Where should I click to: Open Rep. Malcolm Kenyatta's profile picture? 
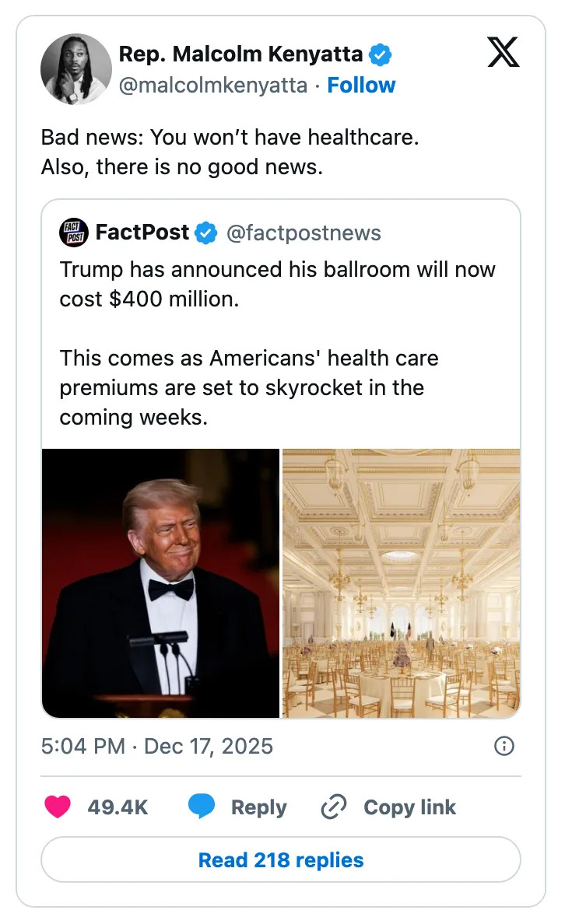pos(75,68)
